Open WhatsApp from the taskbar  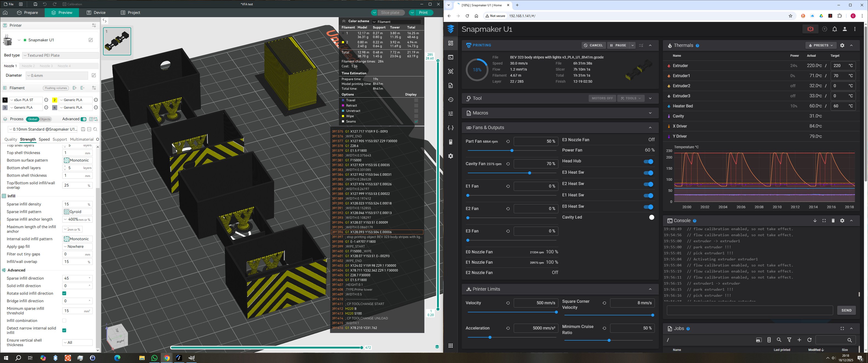tap(154, 358)
